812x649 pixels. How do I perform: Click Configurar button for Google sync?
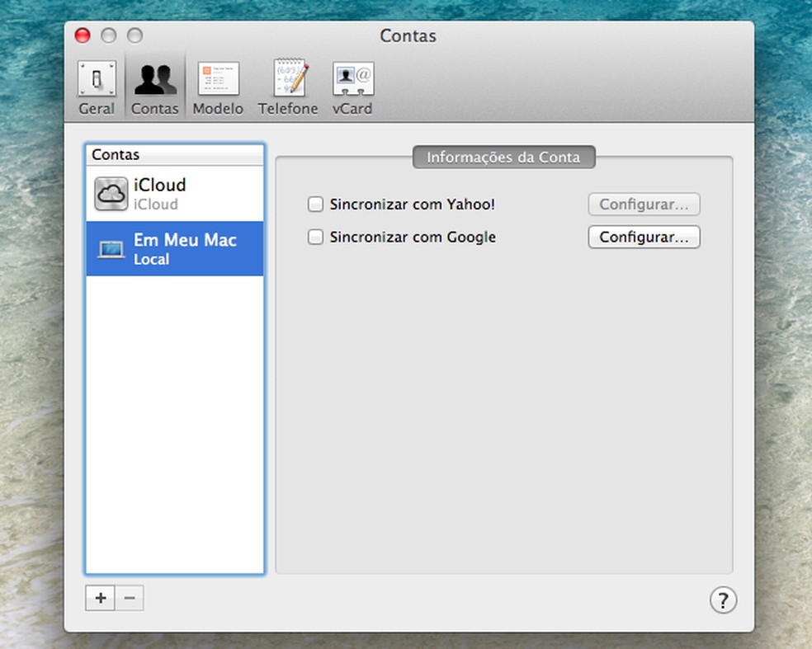pos(644,237)
